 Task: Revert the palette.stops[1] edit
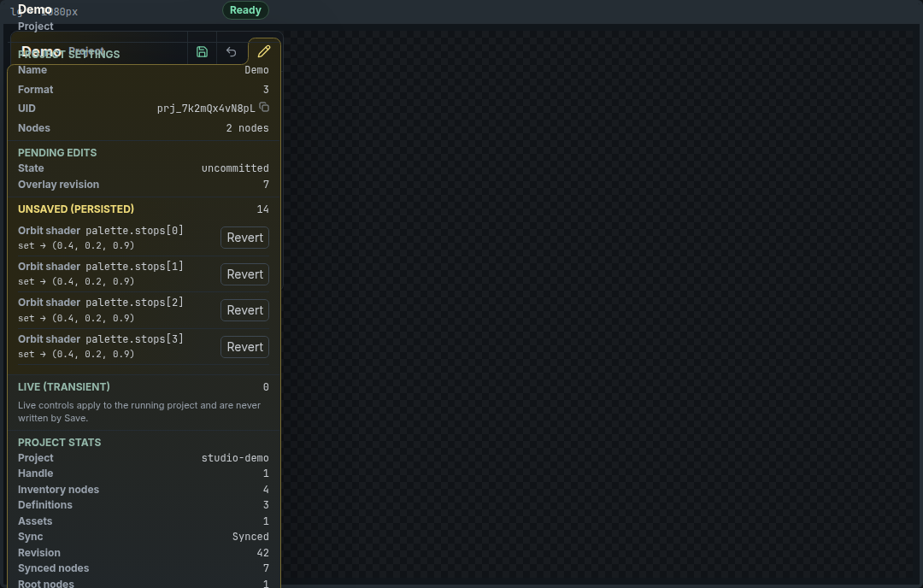(x=245, y=274)
